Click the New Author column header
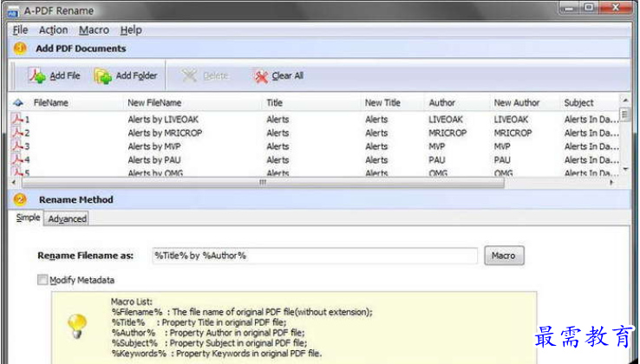Image resolution: width=640 pixels, height=364 pixels. (517, 103)
